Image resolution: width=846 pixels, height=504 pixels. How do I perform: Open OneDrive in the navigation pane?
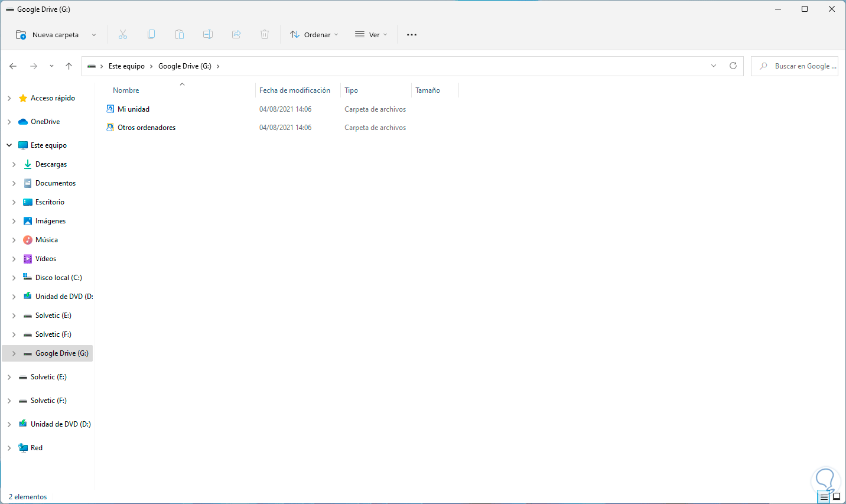[45, 122]
